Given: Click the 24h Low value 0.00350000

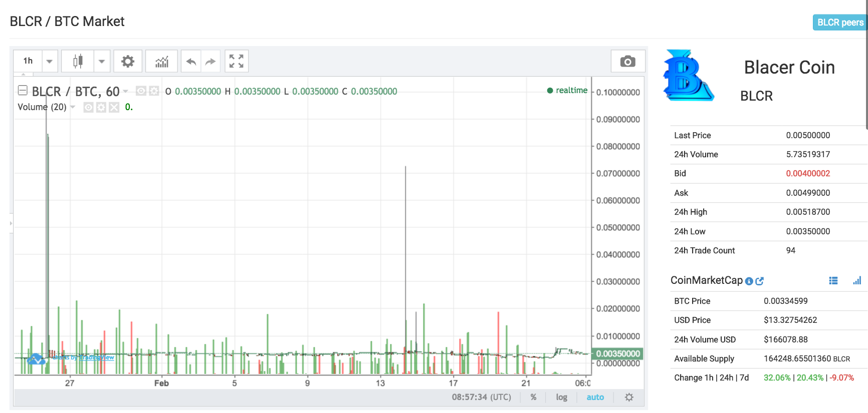Looking at the screenshot, I should tap(808, 231).
